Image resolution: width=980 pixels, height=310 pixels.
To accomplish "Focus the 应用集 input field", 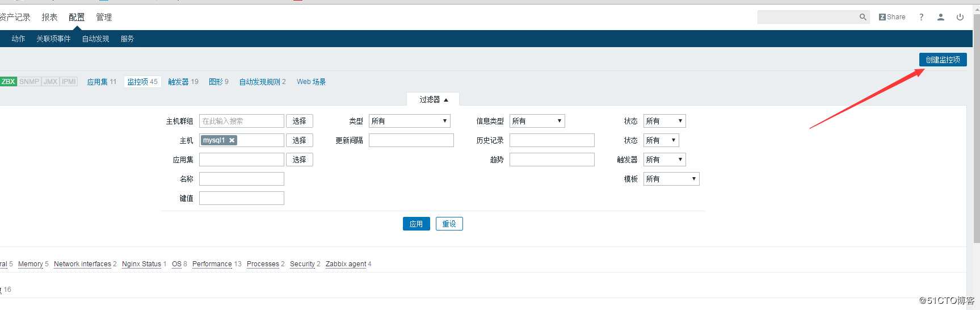I will [241, 160].
